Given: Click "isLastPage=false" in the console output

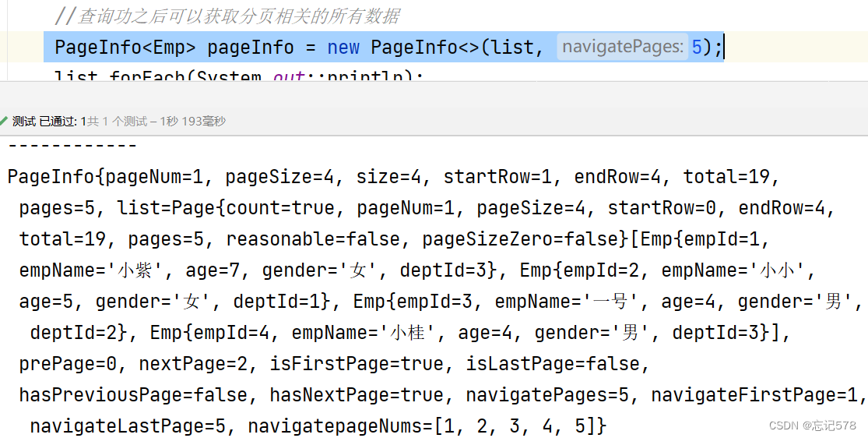Looking at the screenshot, I should point(553,364).
